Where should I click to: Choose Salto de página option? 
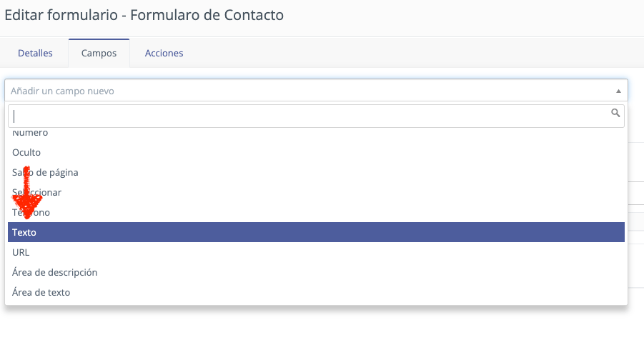click(x=316, y=172)
